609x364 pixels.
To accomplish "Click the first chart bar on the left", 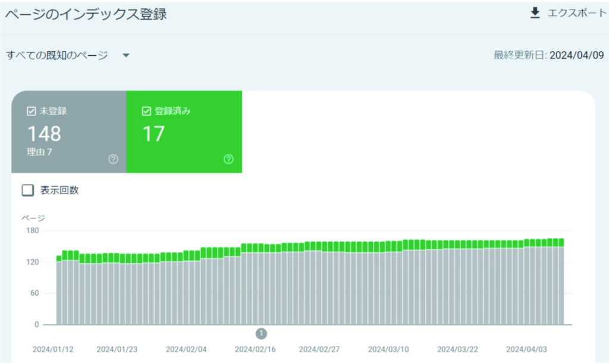I will (x=59, y=290).
